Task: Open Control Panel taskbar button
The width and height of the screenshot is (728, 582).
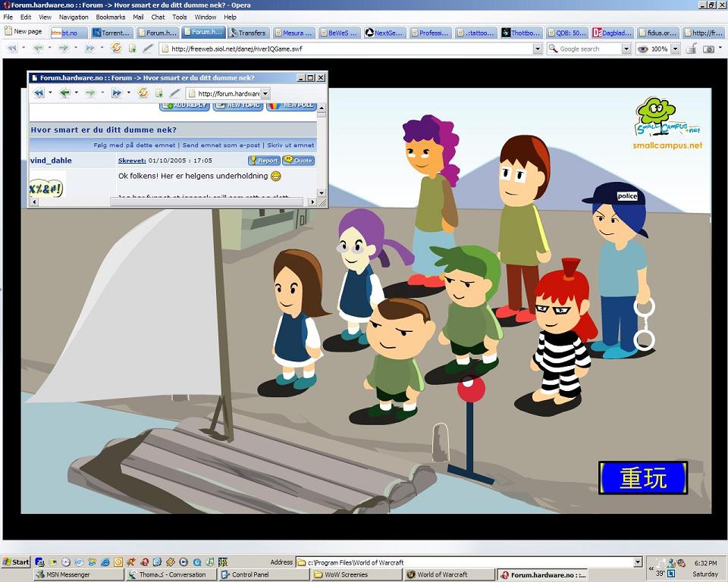Action: [x=263, y=574]
